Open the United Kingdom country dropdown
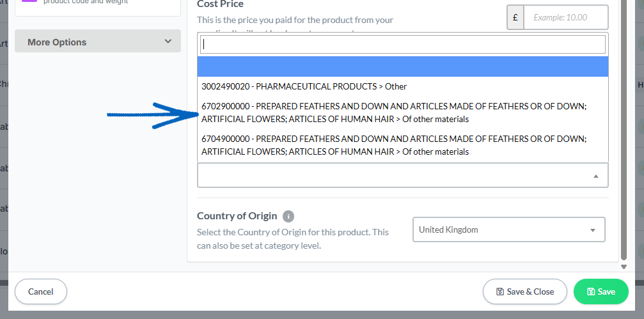The image size is (644, 319). click(x=509, y=230)
